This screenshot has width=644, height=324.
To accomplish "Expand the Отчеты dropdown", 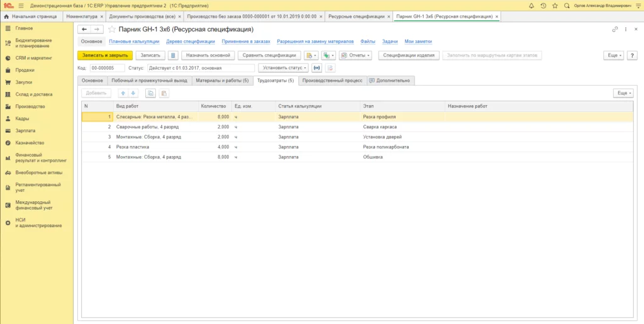I will (x=357, y=55).
